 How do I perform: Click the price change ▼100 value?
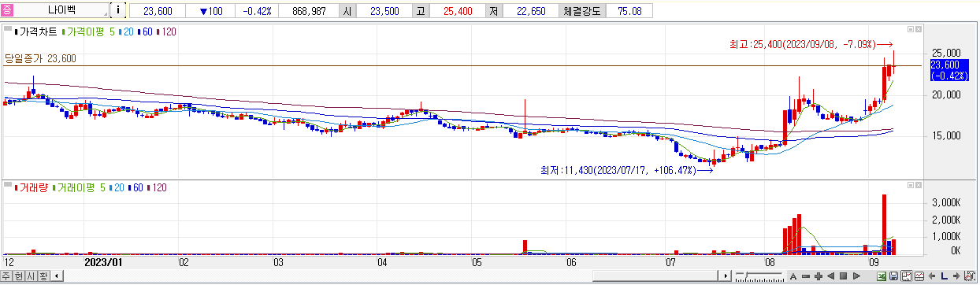[x=211, y=11]
